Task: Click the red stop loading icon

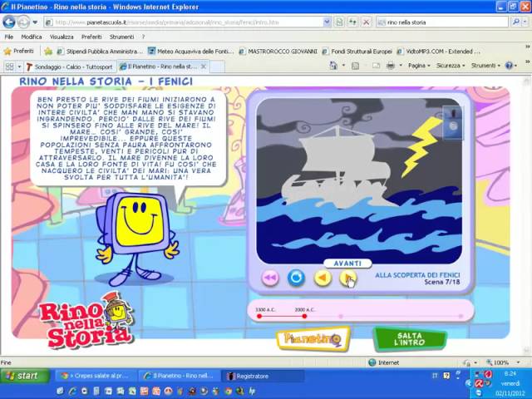Action: pyautogui.click(x=366, y=22)
